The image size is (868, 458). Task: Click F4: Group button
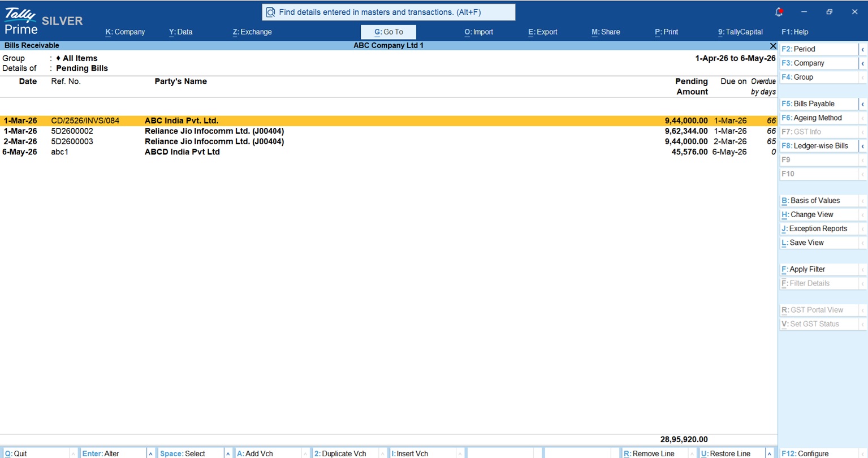point(819,77)
